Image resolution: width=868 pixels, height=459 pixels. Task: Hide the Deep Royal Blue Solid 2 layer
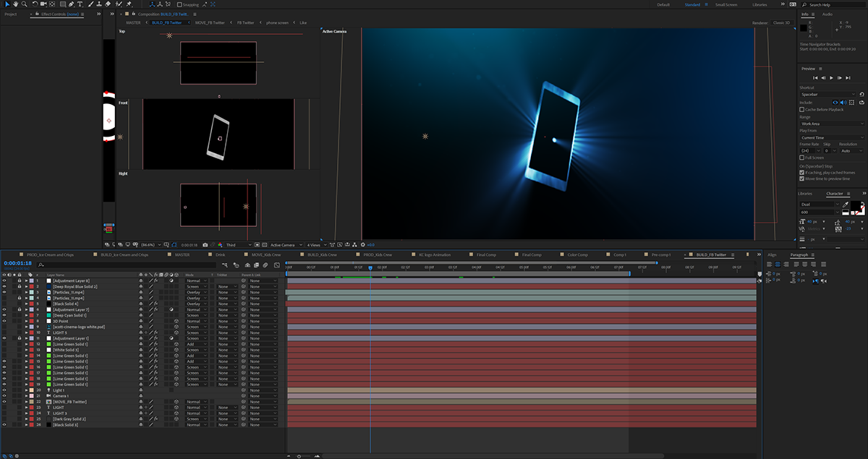tap(4, 286)
